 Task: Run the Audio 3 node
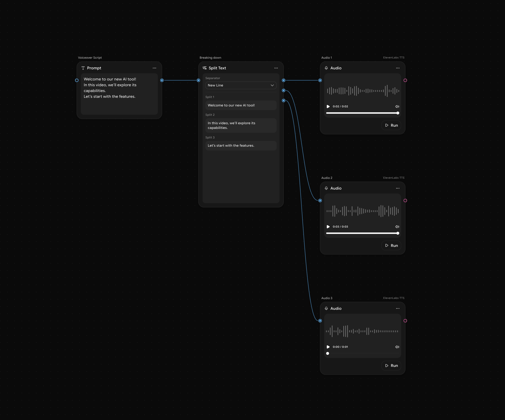(x=391, y=365)
